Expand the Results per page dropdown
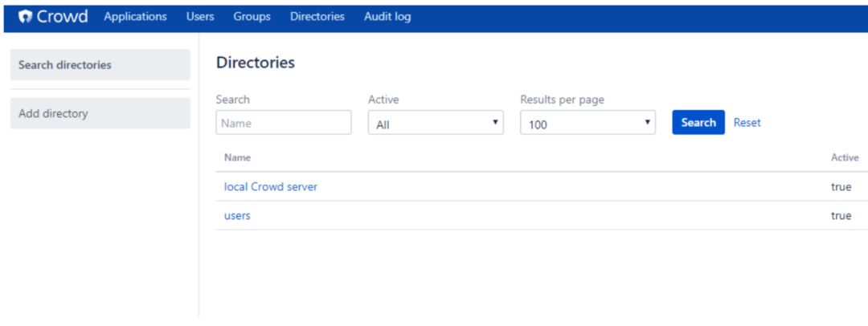The width and height of the screenshot is (868, 326). (588, 122)
